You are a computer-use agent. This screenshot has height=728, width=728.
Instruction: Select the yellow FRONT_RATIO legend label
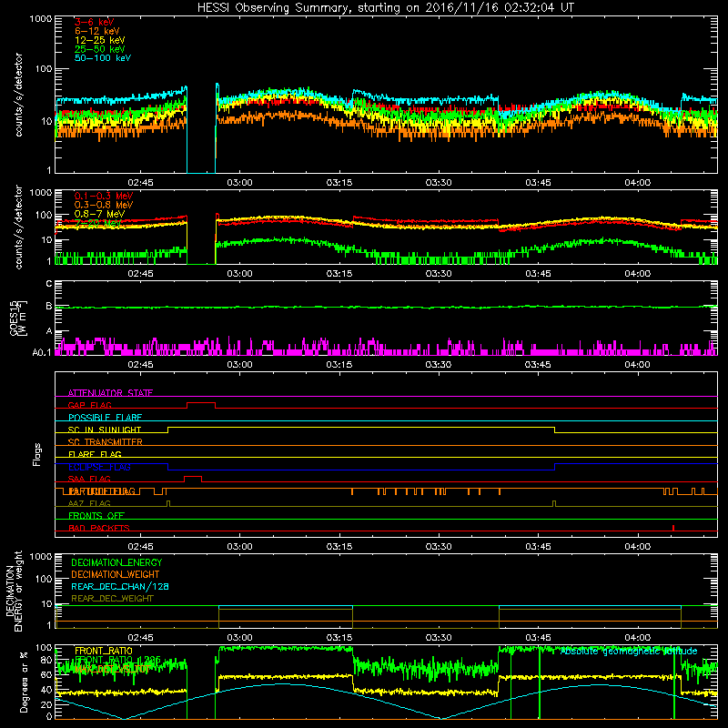tap(104, 651)
